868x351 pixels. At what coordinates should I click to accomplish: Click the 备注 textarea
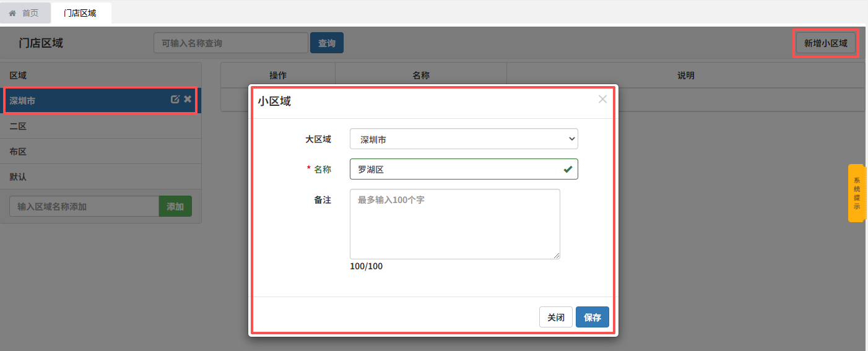point(455,224)
